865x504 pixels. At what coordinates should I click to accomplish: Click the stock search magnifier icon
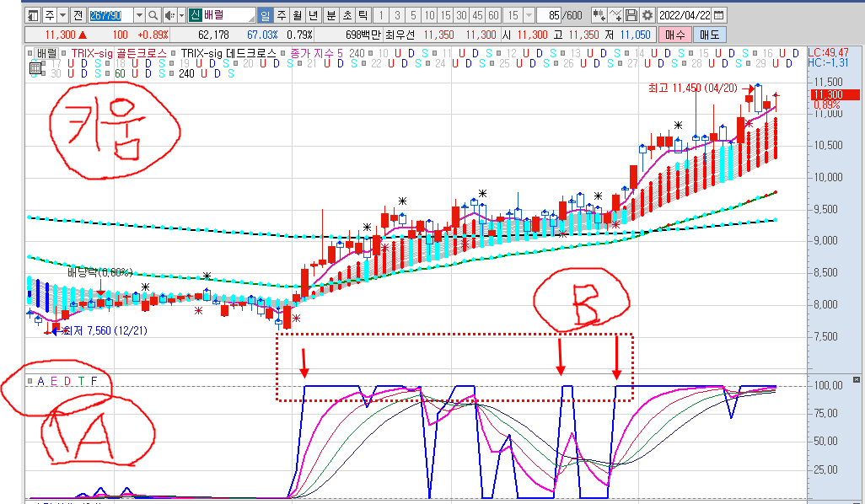click(x=153, y=15)
